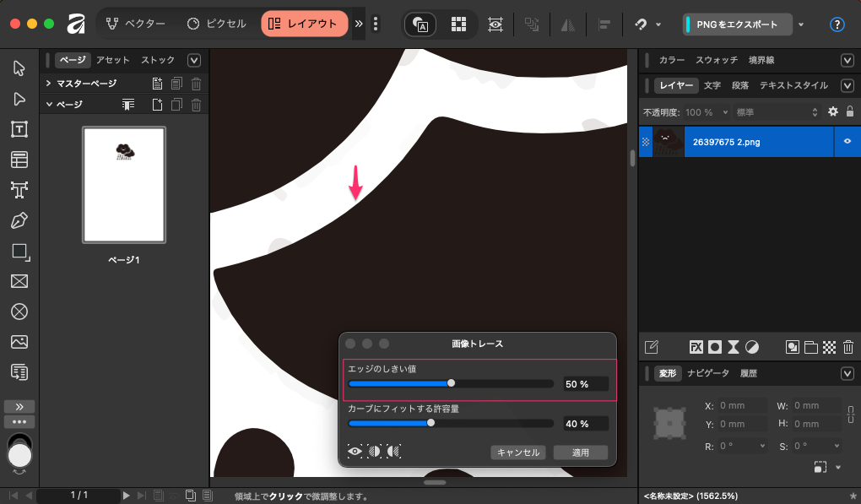Select the Pen tool in left toolbar

point(19,220)
